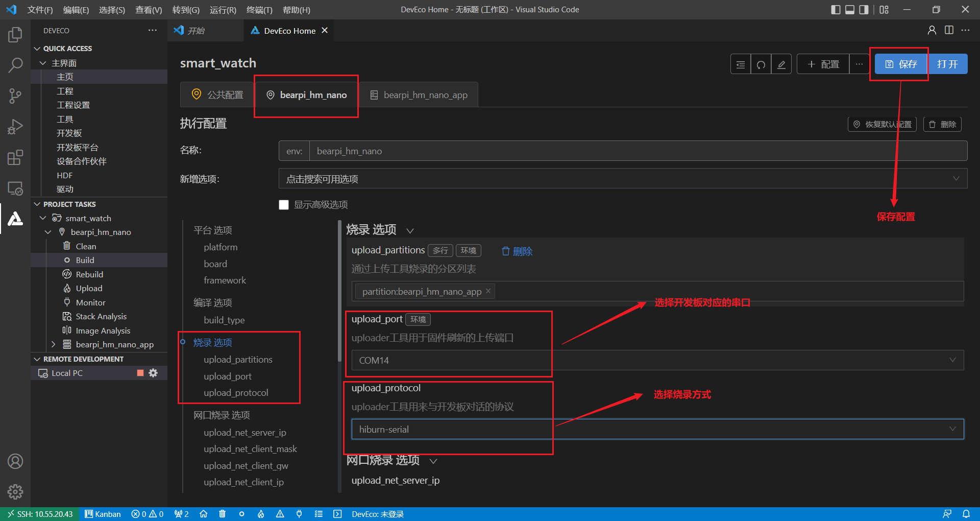The image size is (980, 521).
Task: Click the 打开 button
Action: tap(947, 64)
